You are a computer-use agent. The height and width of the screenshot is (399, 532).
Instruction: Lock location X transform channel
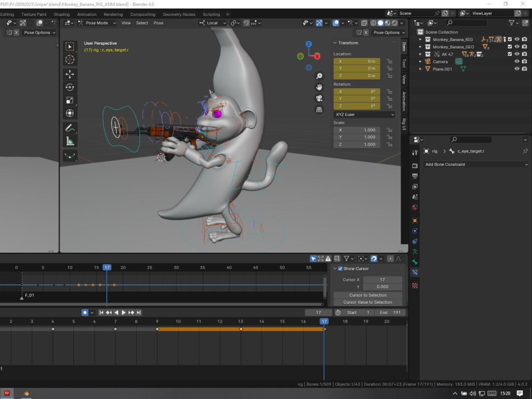coord(389,61)
